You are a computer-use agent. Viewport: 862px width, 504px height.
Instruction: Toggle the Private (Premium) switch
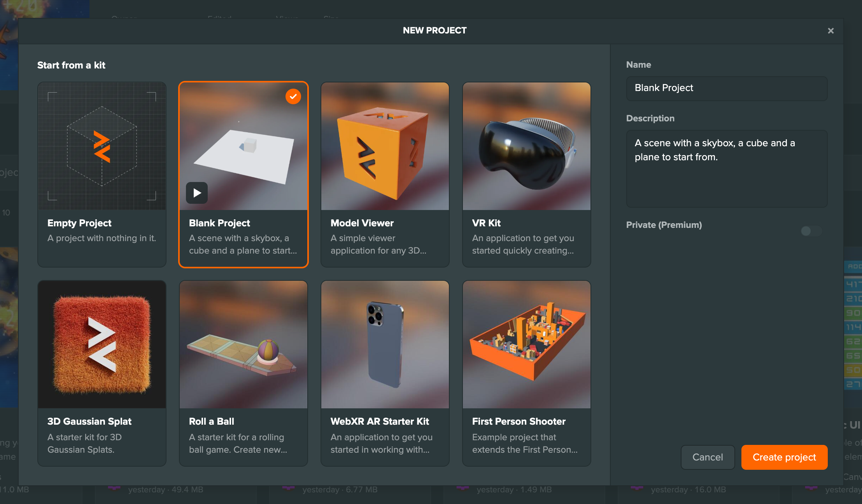pos(811,231)
